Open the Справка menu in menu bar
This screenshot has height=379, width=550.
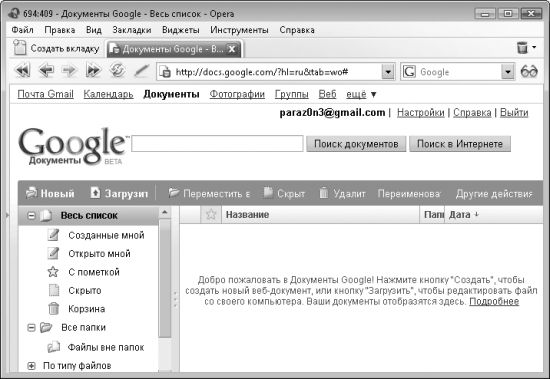click(x=297, y=30)
